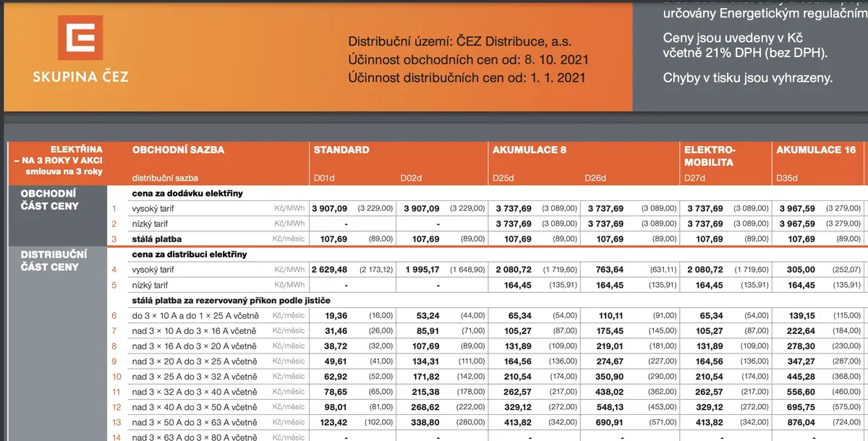The width and height of the screenshot is (868, 441).
Task: Select the D26d high-tariff value '763,64'
Action: [609, 270]
